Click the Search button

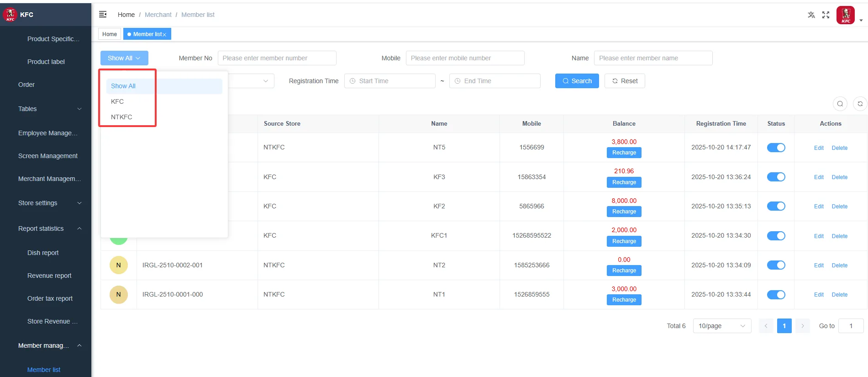[577, 81]
